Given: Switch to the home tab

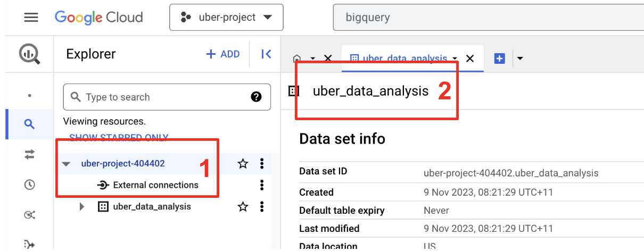Looking at the screenshot, I should (x=297, y=58).
